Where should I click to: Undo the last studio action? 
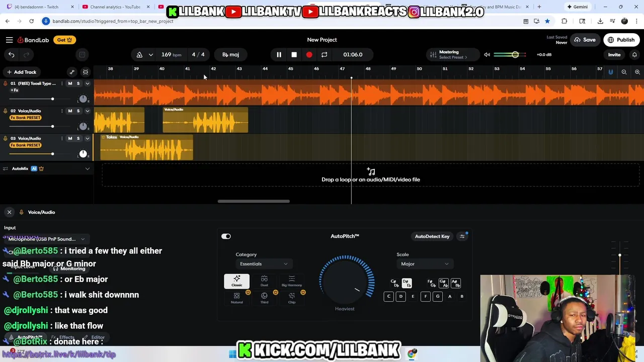[11, 54]
